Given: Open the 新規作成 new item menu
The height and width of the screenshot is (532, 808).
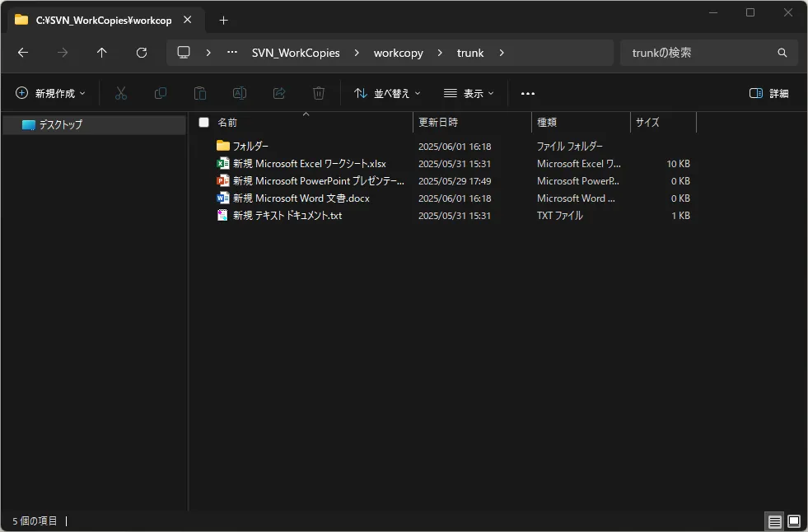Looking at the screenshot, I should [x=50, y=93].
